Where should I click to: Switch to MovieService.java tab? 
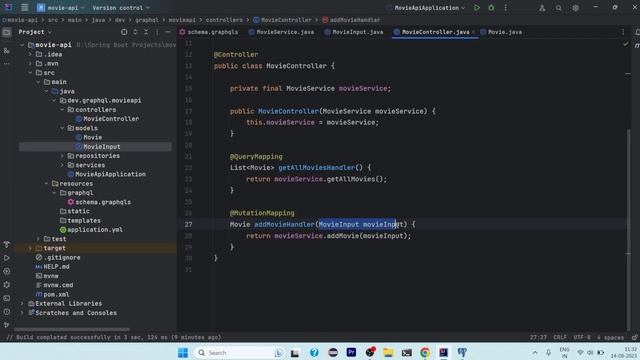pyautogui.click(x=281, y=32)
